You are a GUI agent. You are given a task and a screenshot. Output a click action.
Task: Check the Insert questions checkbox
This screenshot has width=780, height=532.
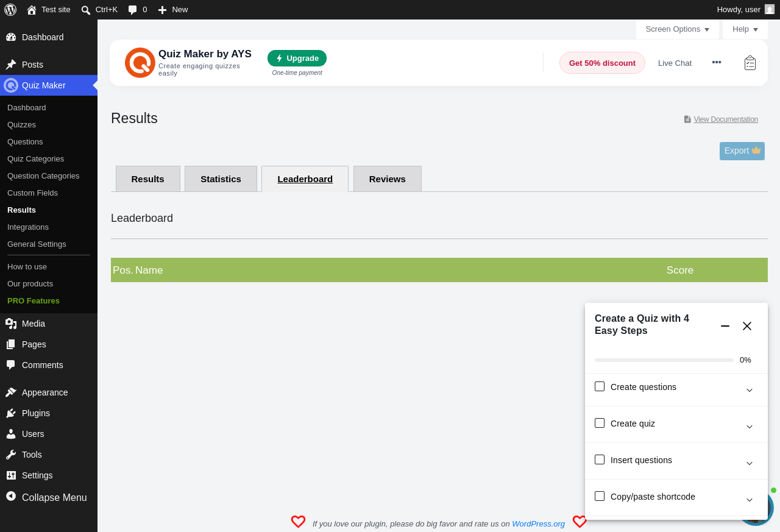(600, 459)
